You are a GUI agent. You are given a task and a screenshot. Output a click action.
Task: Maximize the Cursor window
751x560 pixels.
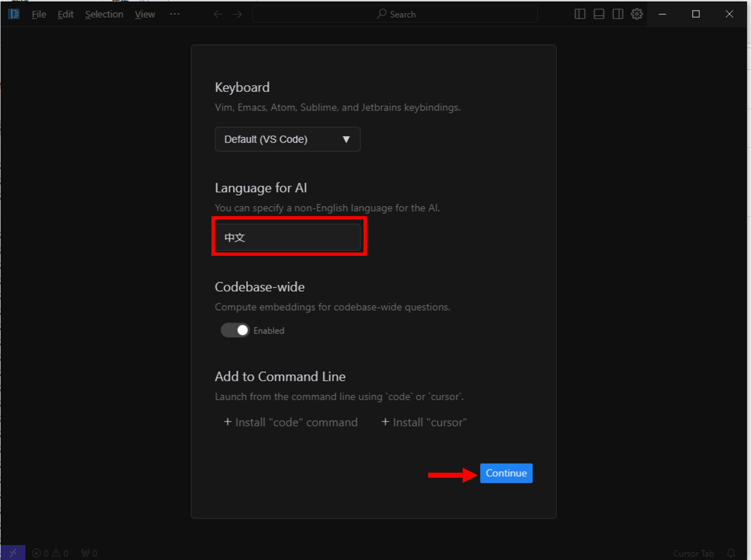[x=696, y=14]
